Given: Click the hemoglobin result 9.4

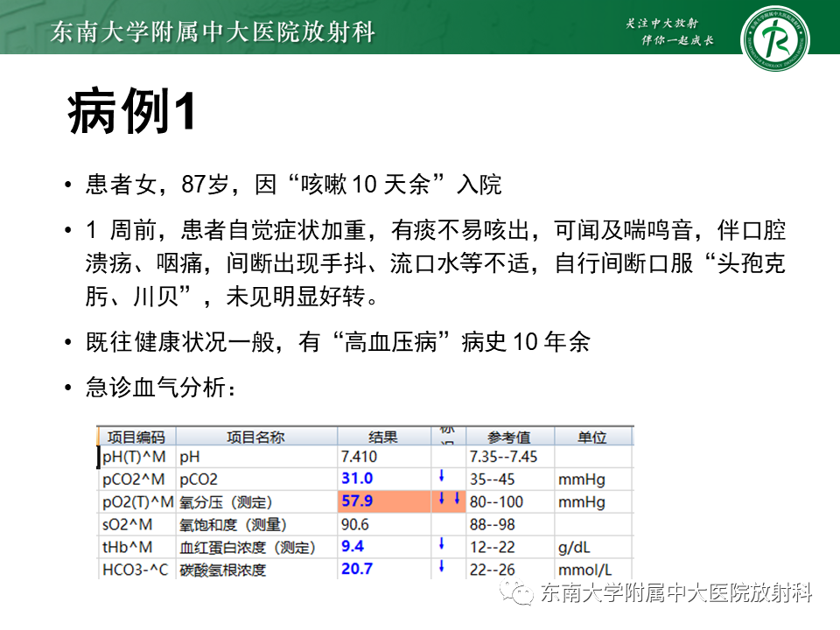Looking at the screenshot, I should (353, 546).
